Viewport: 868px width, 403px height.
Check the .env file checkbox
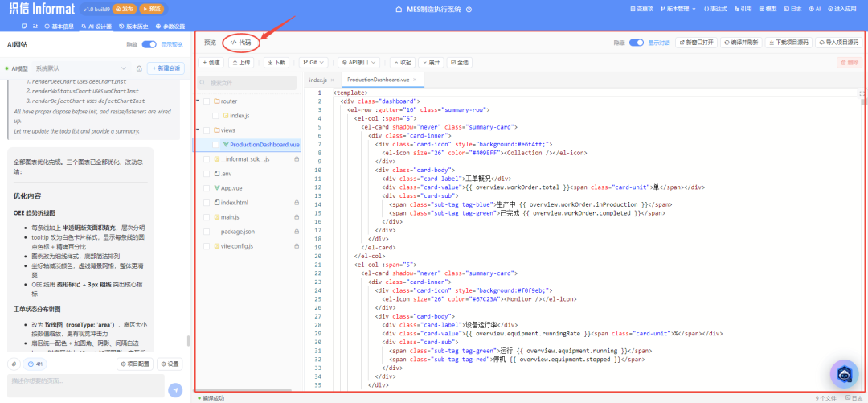point(207,174)
